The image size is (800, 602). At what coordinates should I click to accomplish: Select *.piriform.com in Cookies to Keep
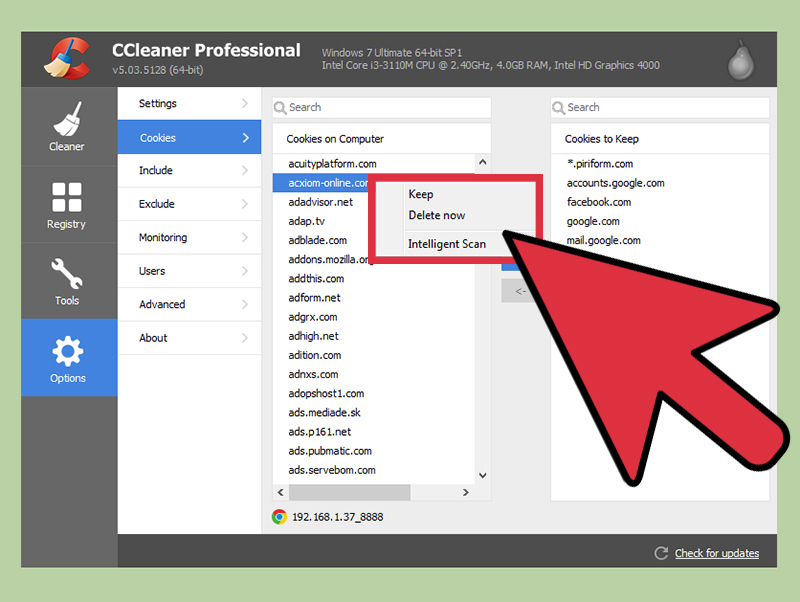pos(599,164)
